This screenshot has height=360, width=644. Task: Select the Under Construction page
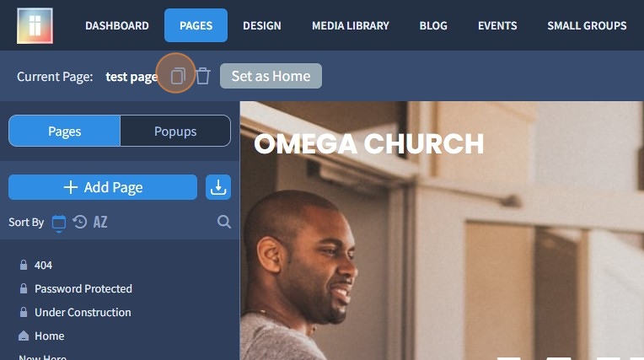[x=83, y=312]
